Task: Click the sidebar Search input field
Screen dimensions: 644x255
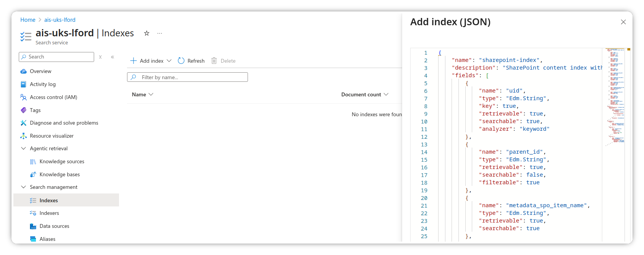Action: point(56,57)
